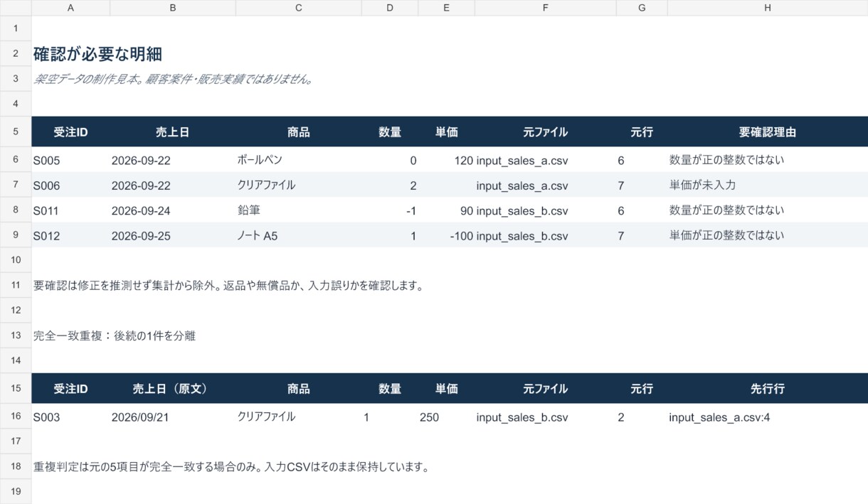The height and width of the screenshot is (504, 868).
Task: Click header cell 先行行
Action: tap(768, 389)
